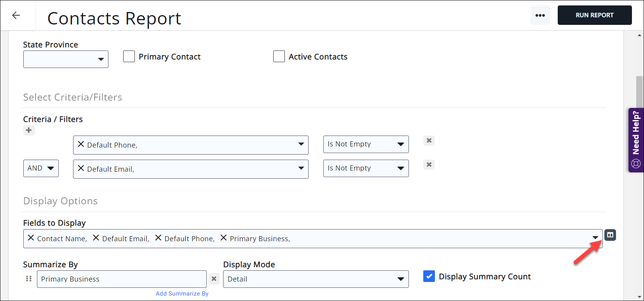Screen dimensions: 644x301
Task: Uncheck Display Summary Count
Action: (x=429, y=276)
